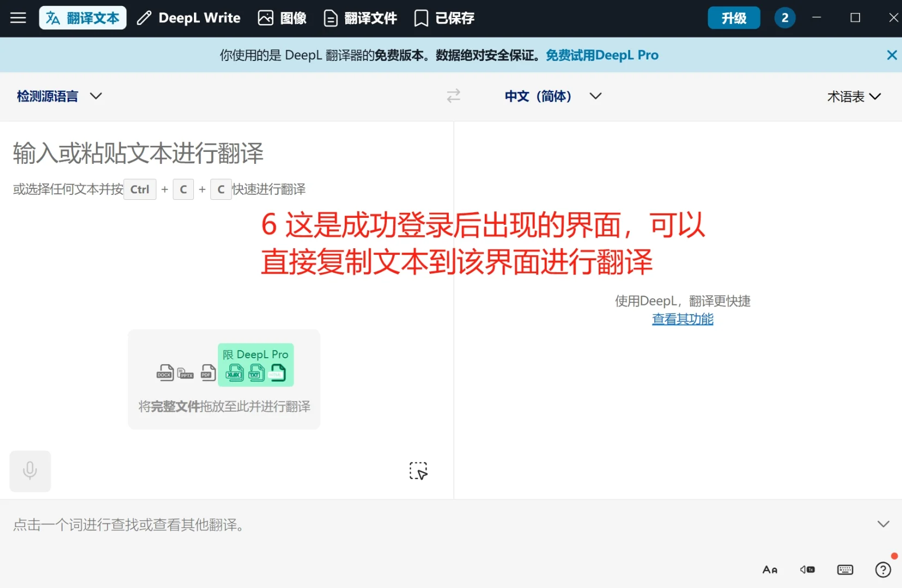Click the 将完整文件拖放至此并进行翻译 text
Viewport: 902px width, 588px height.
click(x=224, y=407)
